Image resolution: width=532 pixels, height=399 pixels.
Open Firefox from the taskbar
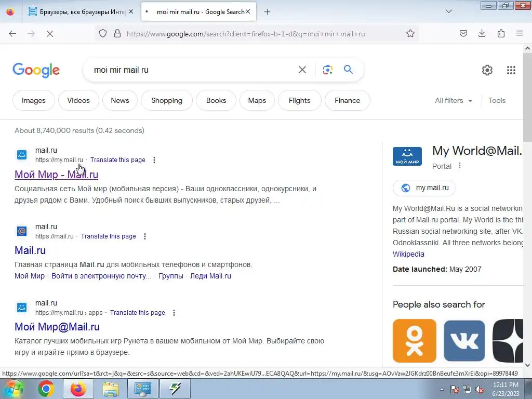(78, 389)
